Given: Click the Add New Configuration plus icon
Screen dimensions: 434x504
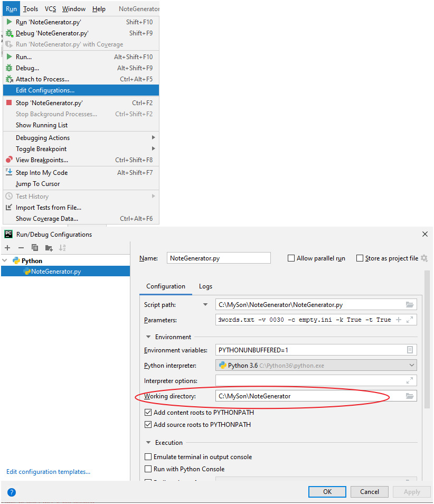Looking at the screenshot, I should point(8,248).
